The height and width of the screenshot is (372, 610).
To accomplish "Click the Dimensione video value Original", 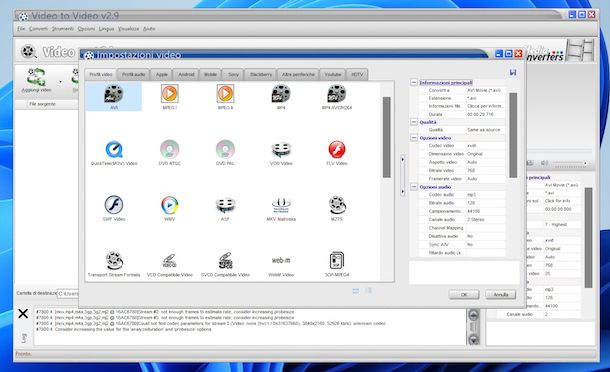I will click(x=486, y=154).
